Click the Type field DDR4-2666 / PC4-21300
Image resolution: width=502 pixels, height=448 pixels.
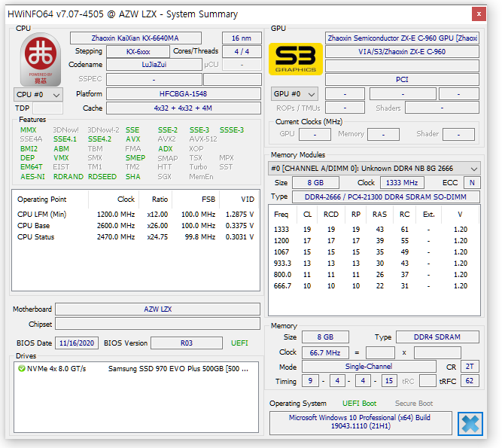(x=386, y=197)
